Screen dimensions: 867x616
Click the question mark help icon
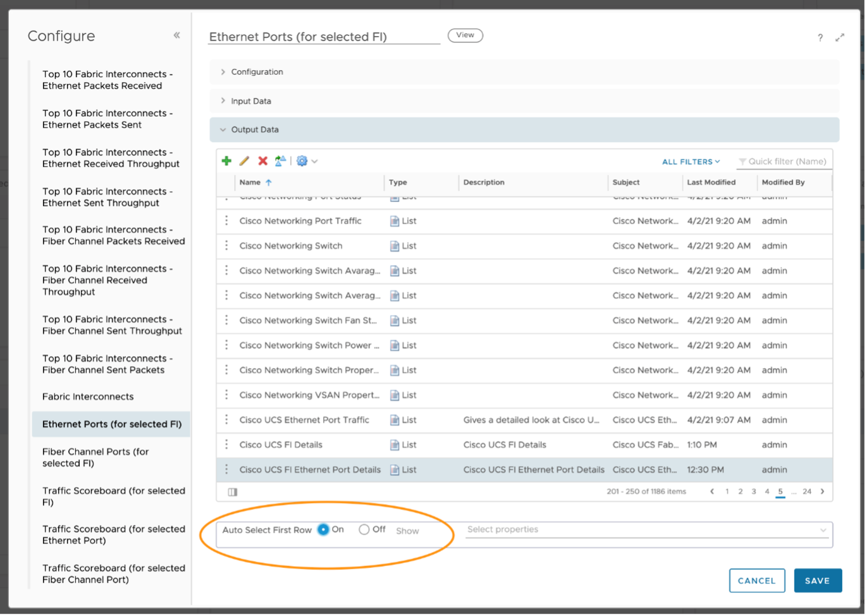(x=820, y=38)
